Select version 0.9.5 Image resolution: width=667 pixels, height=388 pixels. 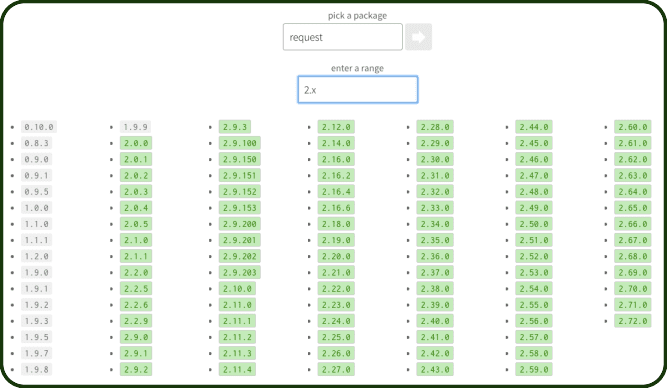coord(36,191)
